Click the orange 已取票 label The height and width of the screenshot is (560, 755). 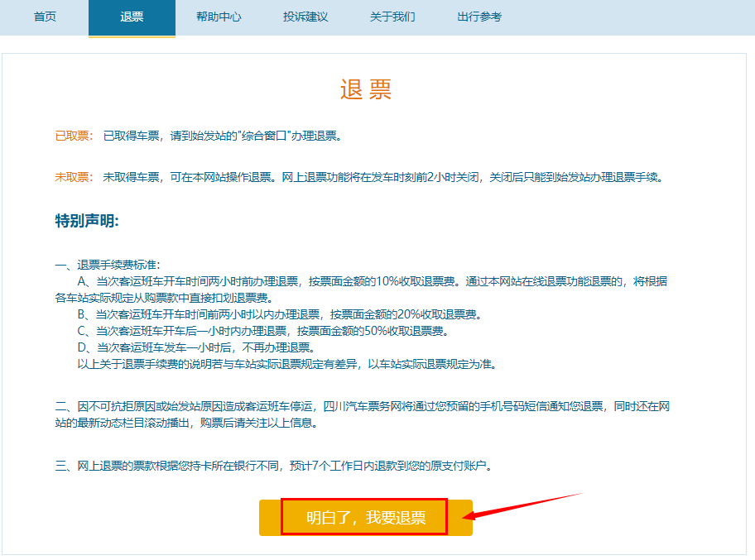[74, 136]
